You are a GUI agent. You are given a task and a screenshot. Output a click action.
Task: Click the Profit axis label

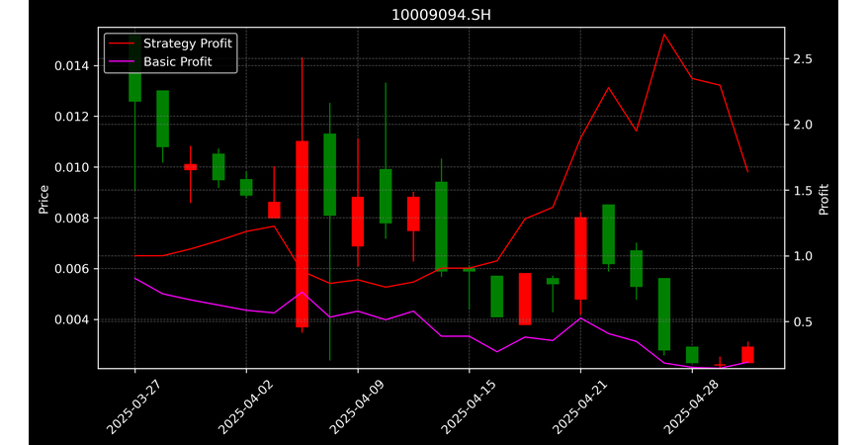[824, 199]
